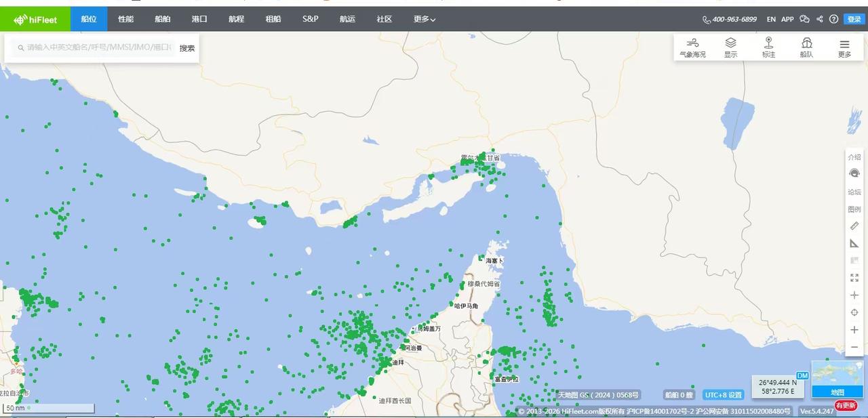Screen dimensions: 868x418
Task: Click the 天地图 GS（2024）0568号 attribution
Action: click(598, 395)
